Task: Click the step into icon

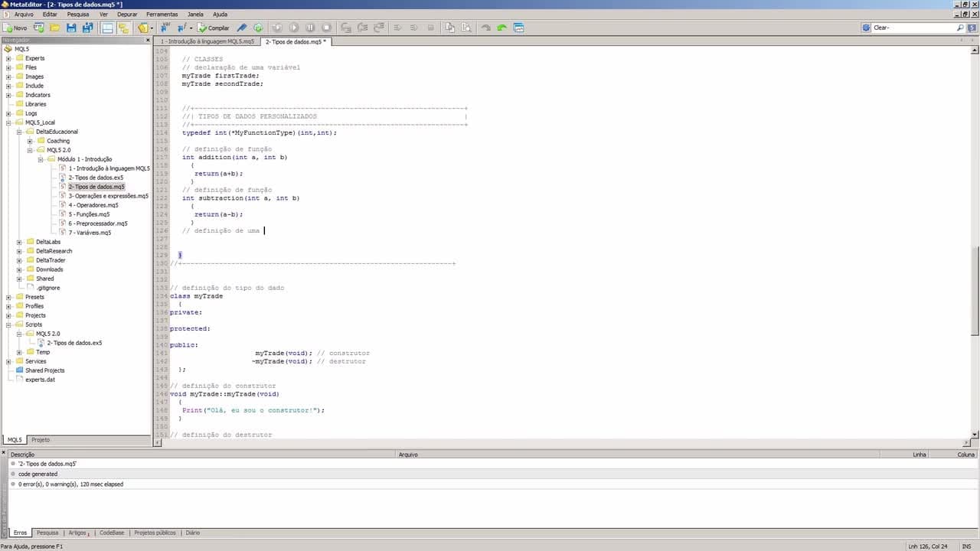Action: pyautogui.click(x=346, y=28)
